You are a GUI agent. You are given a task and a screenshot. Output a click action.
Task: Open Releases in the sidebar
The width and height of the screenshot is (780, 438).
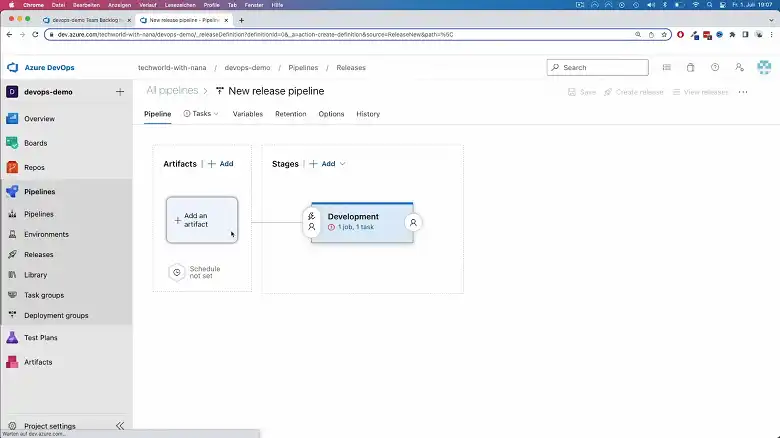[x=39, y=255]
